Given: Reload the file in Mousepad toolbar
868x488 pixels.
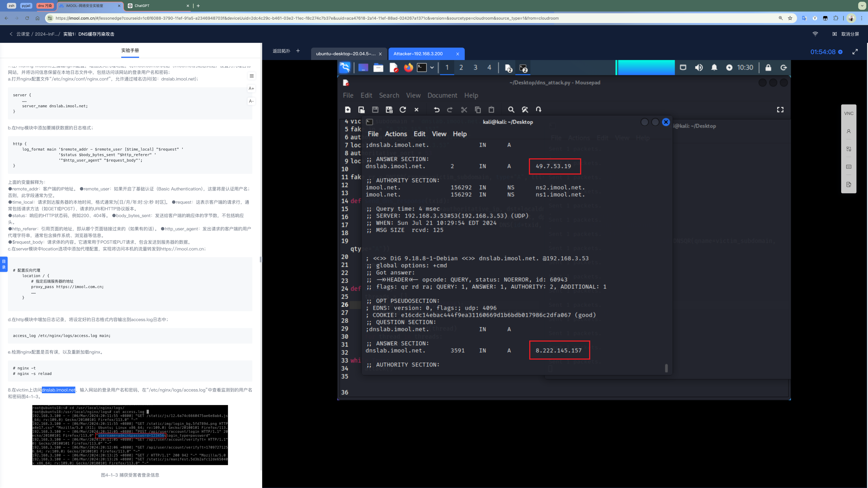Looking at the screenshot, I should [x=403, y=110].
